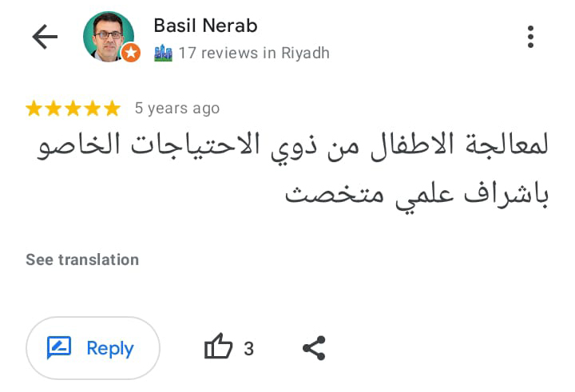Click the first yellow rating star
This screenshot has height=392, width=575.
pos(34,109)
